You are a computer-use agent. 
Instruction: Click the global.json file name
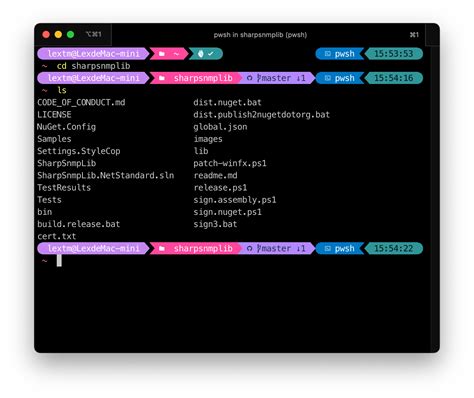pos(220,127)
